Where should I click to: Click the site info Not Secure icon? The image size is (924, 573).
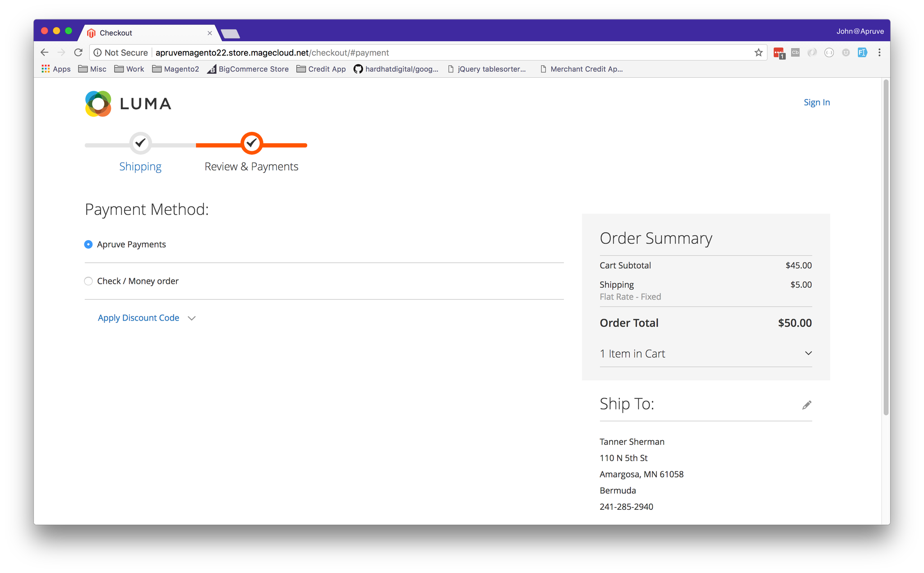click(x=98, y=53)
